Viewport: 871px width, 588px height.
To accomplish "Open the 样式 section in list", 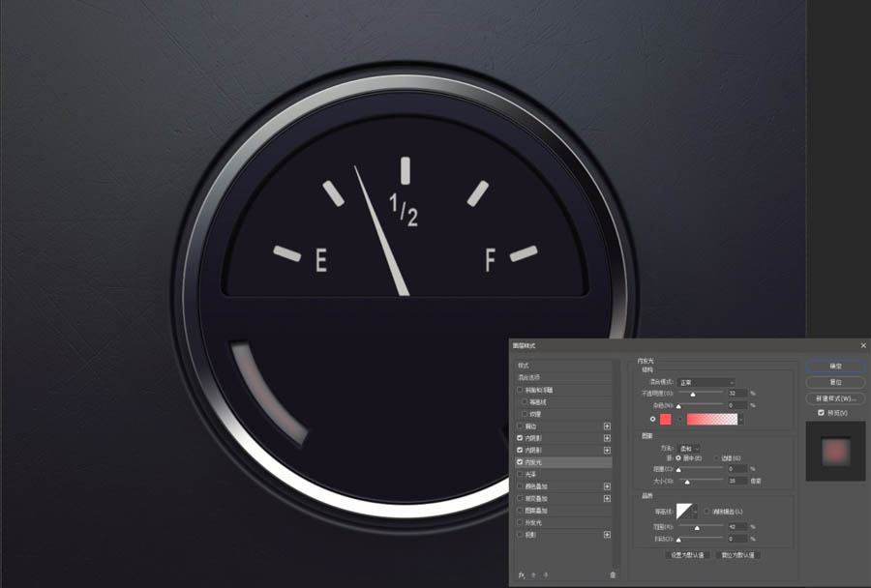I will click(563, 366).
